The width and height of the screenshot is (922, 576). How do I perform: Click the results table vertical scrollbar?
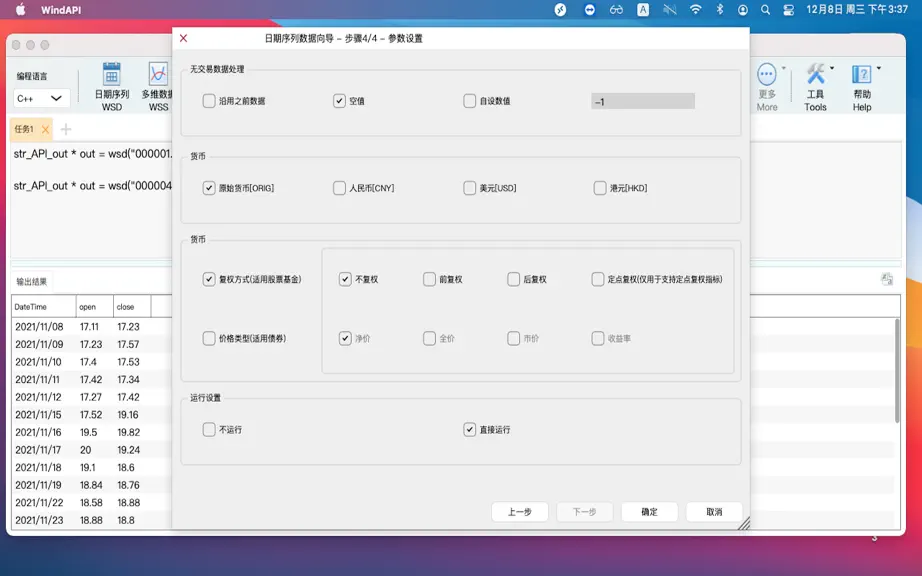pos(897,370)
